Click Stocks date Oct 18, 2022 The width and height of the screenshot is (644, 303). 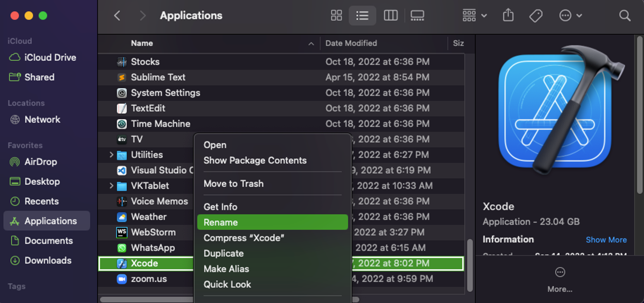pyautogui.click(x=378, y=62)
